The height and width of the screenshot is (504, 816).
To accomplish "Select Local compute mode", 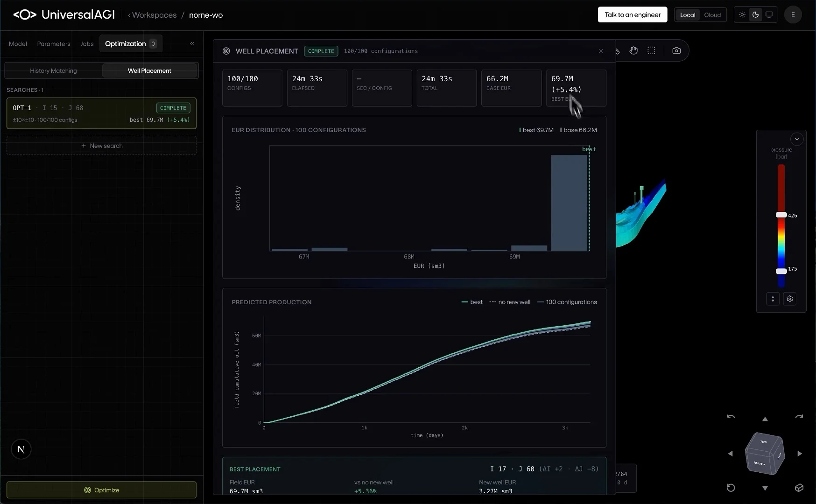I will point(688,15).
